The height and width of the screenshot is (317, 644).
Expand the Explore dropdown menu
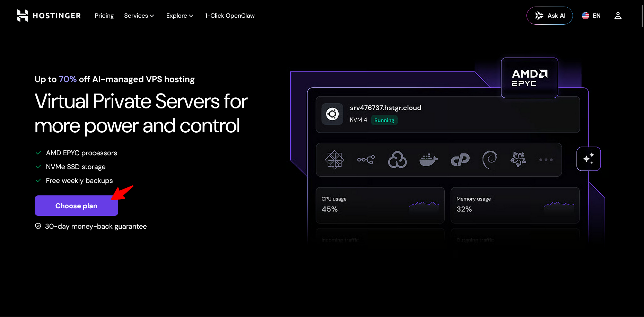180,16
